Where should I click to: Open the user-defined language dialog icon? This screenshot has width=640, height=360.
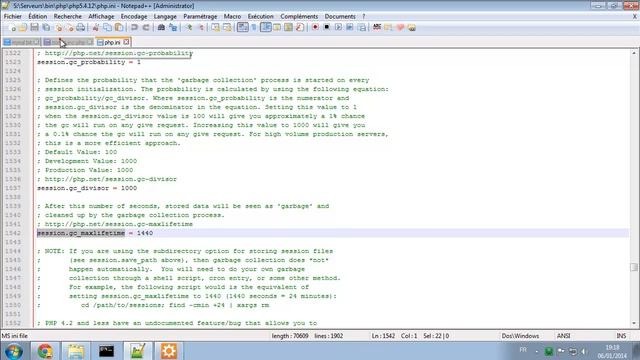coord(277,27)
